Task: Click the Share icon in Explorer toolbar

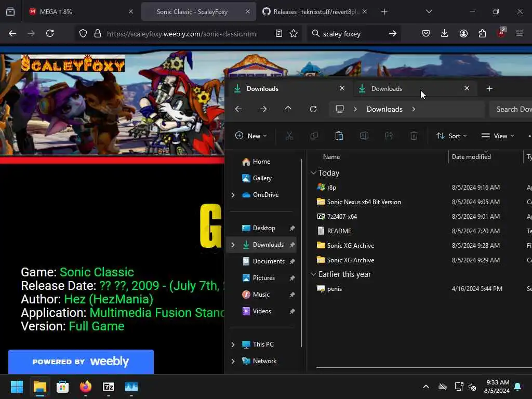Action: 389,136
